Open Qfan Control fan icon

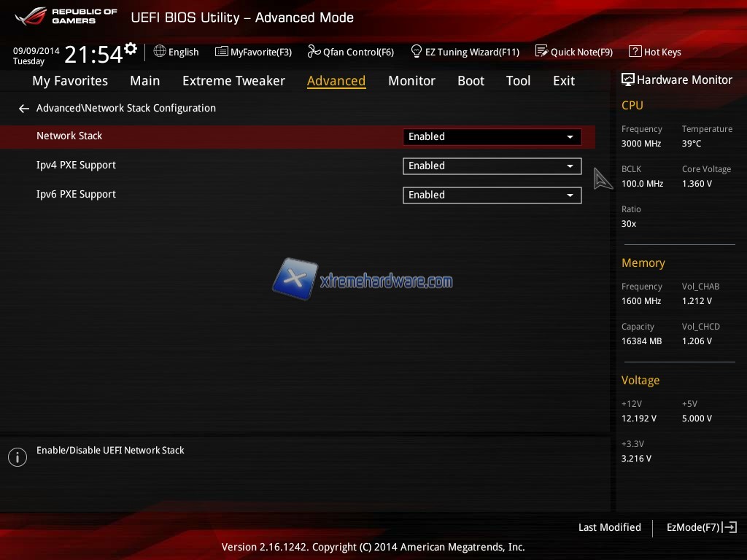coord(314,52)
